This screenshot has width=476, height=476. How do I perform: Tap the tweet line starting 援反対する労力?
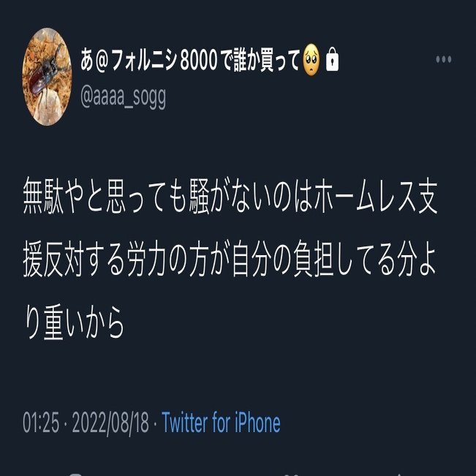pyautogui.click(x=230, y=259)
